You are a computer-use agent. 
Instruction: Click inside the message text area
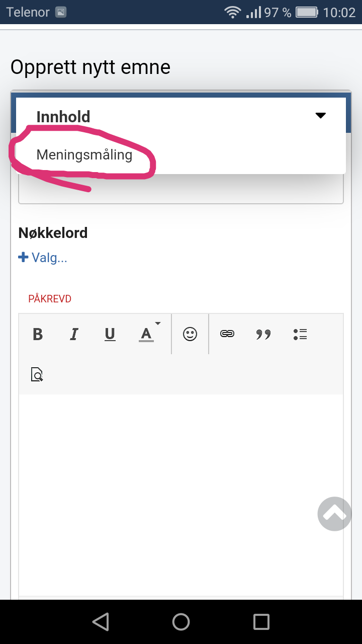pyautogui.click(x=181, y=496)
